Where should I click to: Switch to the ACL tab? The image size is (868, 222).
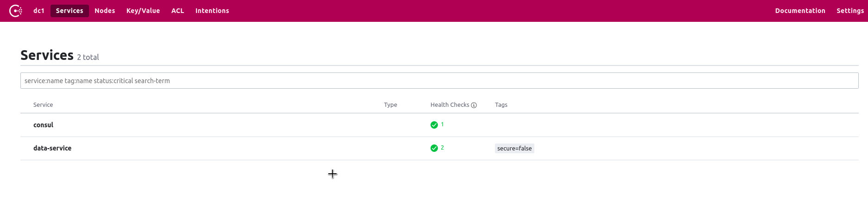tap(178, 11)
